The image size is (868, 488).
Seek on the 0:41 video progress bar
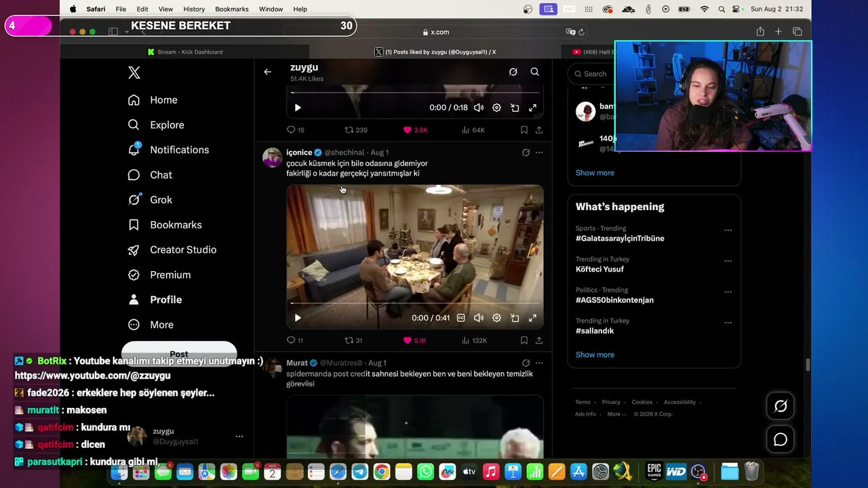[x=415, y=304]
